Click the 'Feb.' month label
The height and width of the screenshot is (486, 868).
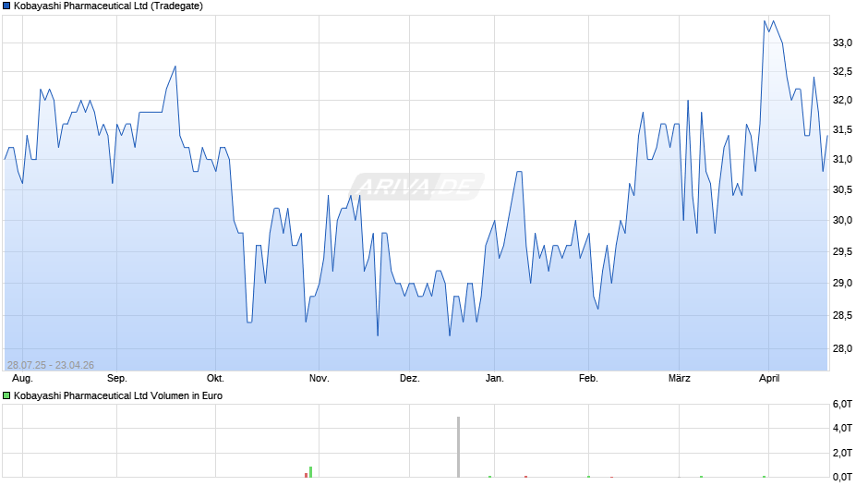click(588, 379)
